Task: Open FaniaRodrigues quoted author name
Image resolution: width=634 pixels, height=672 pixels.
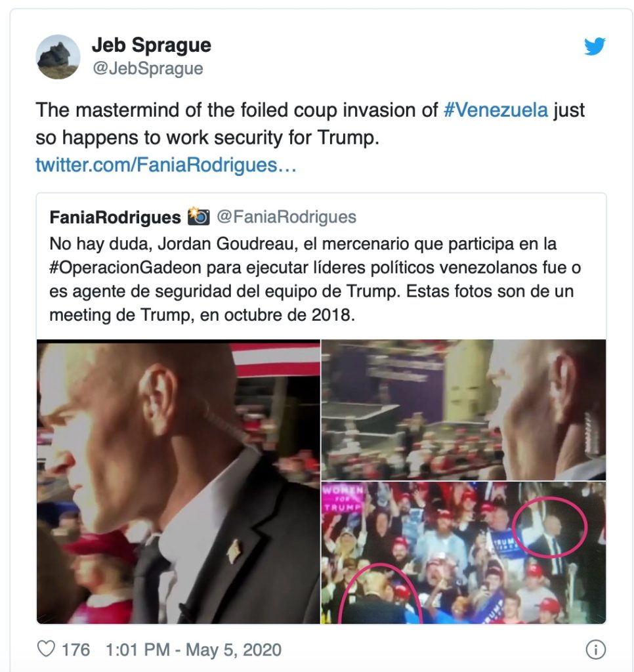Action: [115, 217]
